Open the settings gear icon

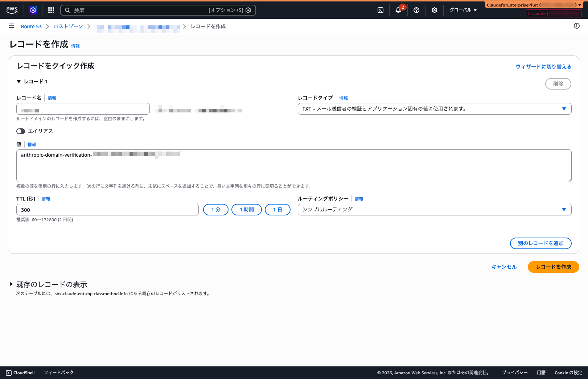(x=435, y=10)
